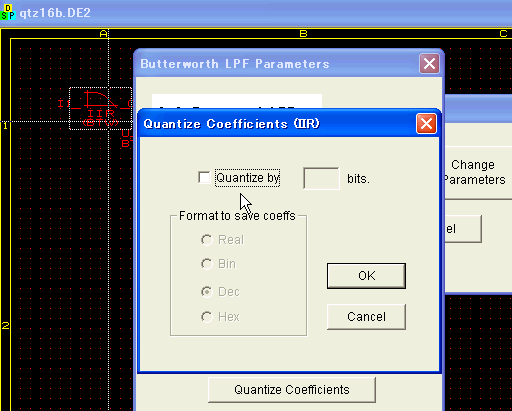Click the bits number input field
This screenshot has width=512, height=411.
321,178
